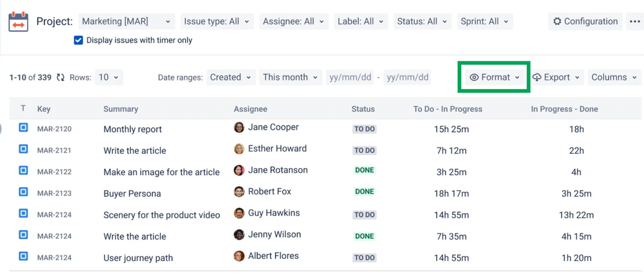The width and height of the screenshot is (644, 277).
Task: Click the 18h 17m time value
Action: tap(451, 194)
